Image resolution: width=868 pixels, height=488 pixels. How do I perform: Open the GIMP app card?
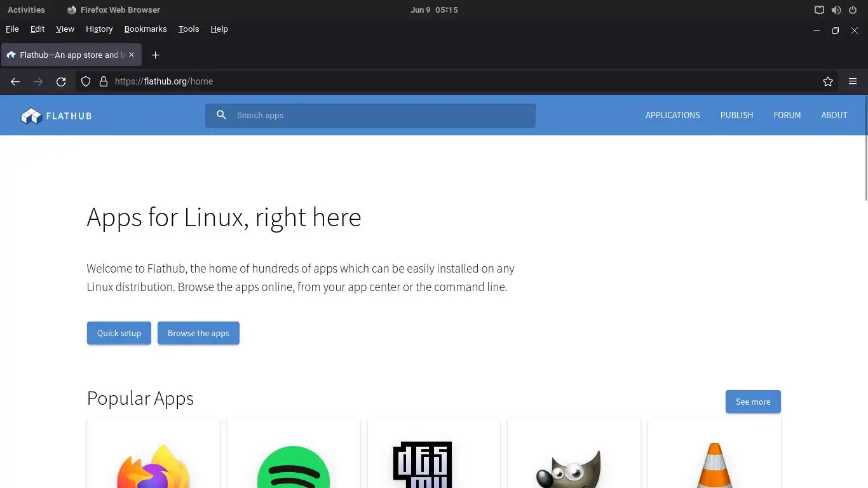tap(574, 454)
